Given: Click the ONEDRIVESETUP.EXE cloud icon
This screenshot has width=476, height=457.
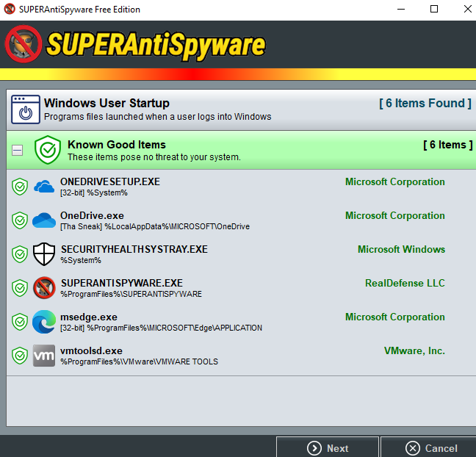Looking at the screenshot, I should [44, 187].
